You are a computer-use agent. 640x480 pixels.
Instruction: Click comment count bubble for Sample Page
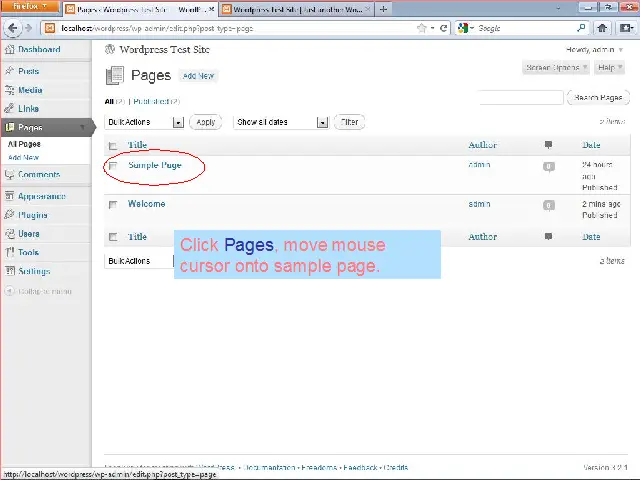[x=549, y=167]
